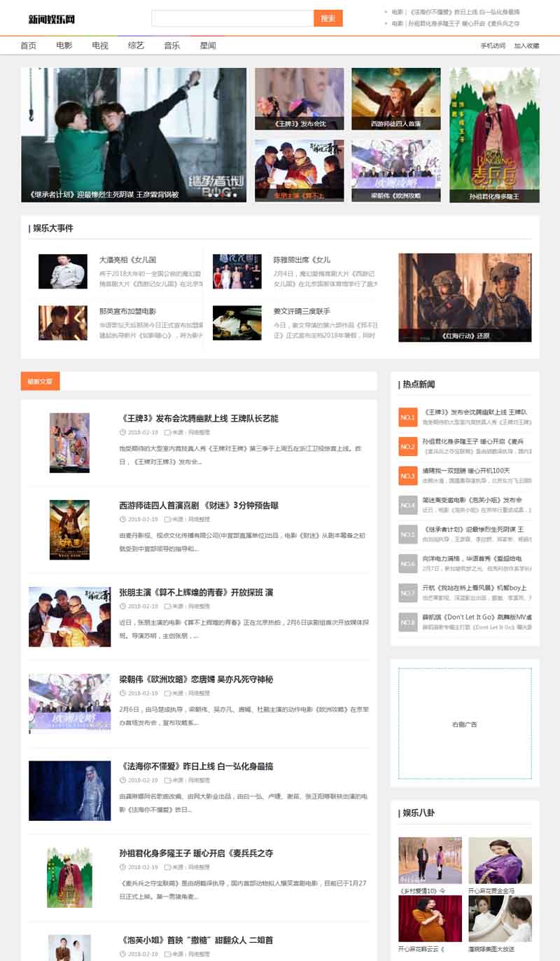The height and width of the screenshot is (961, 560).
Task: Click the orange NO.2 rank badge
Action: coord(407,447)
